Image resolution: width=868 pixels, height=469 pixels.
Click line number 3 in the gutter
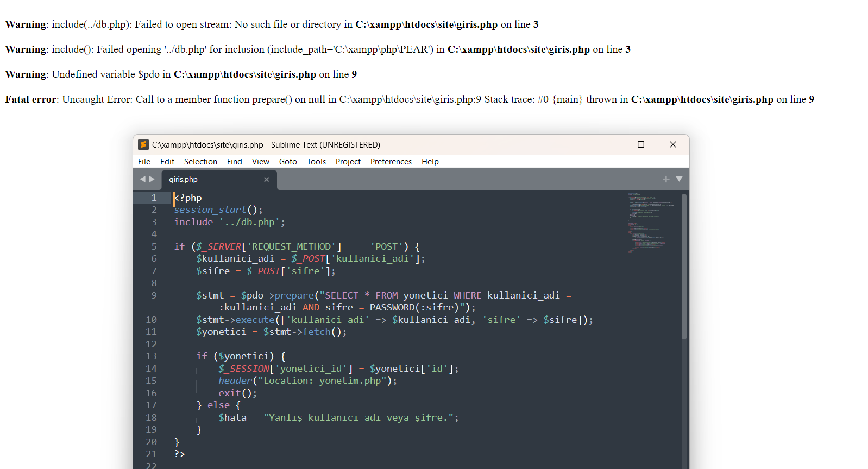(x=154, y=222)
